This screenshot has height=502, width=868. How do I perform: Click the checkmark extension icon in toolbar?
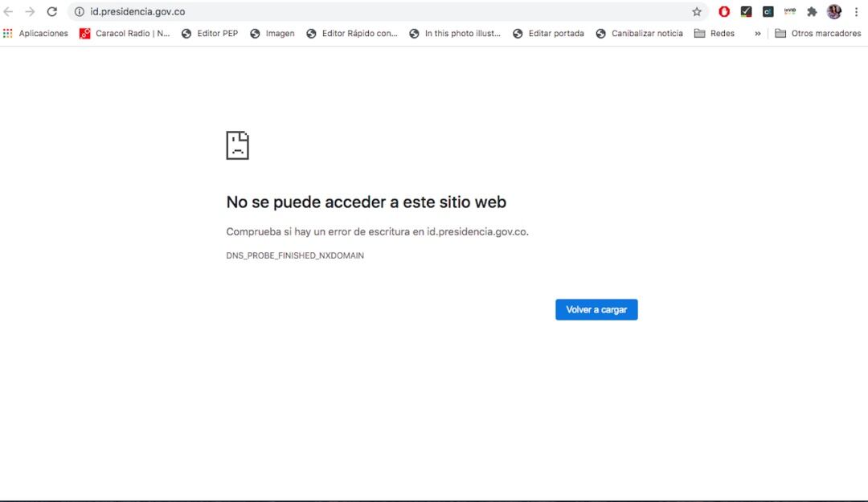coord(746,12)
